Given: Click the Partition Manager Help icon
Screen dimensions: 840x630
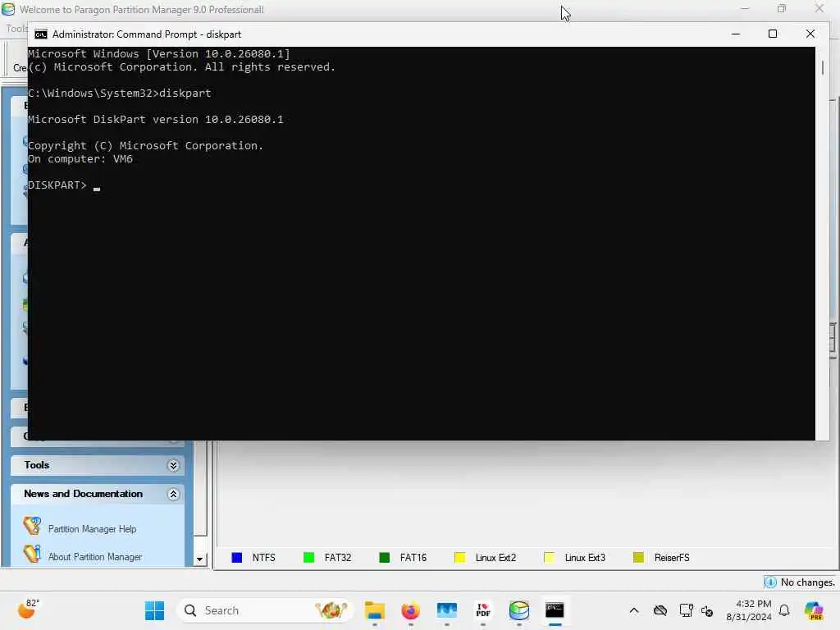Looking at the screenshot, I should [x=32, y=526].
